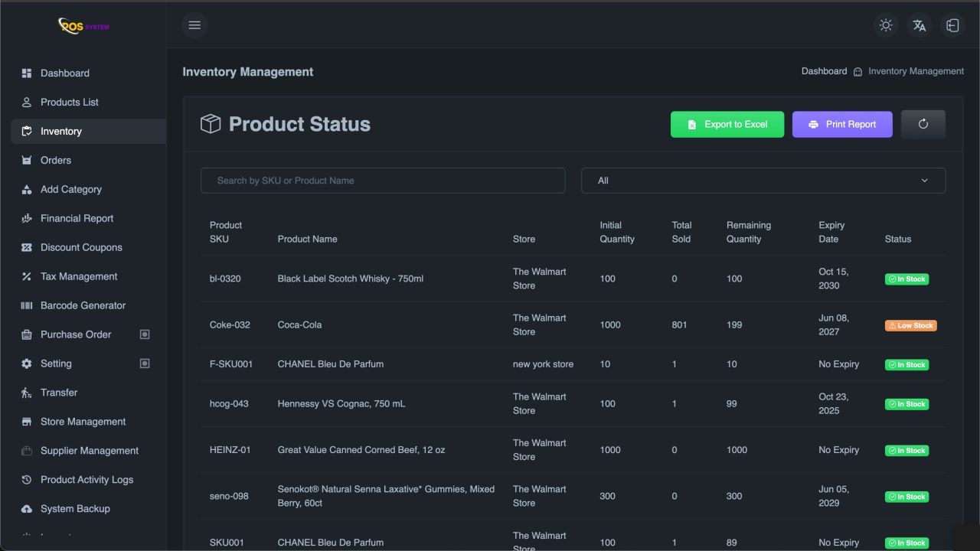Click the Inventory clipboard icon

click(x=27, y=132)
